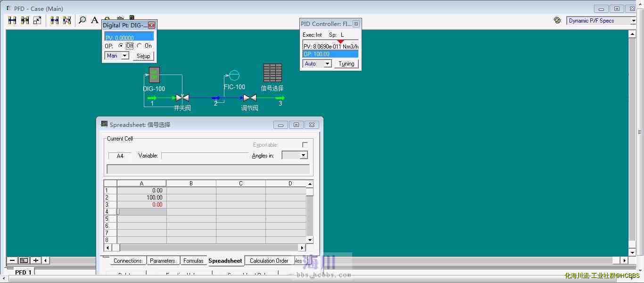Open the Formulas tab

(193, 261)
